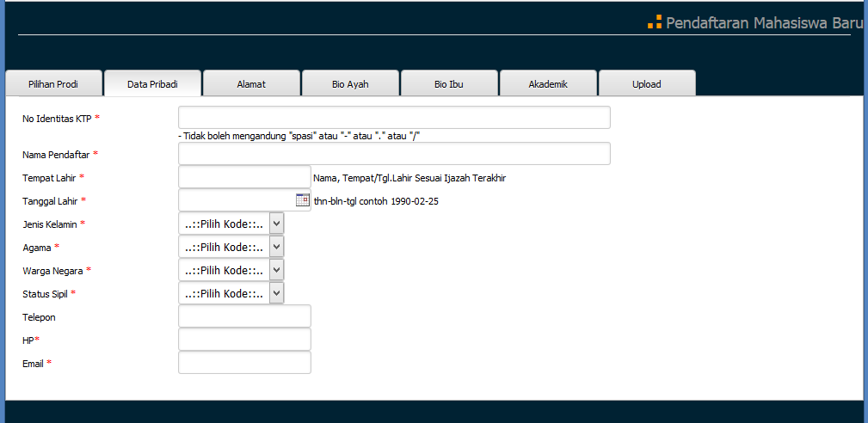Click the orange Pendaftaran Mahasiswa Baru logo

[655, 22]
